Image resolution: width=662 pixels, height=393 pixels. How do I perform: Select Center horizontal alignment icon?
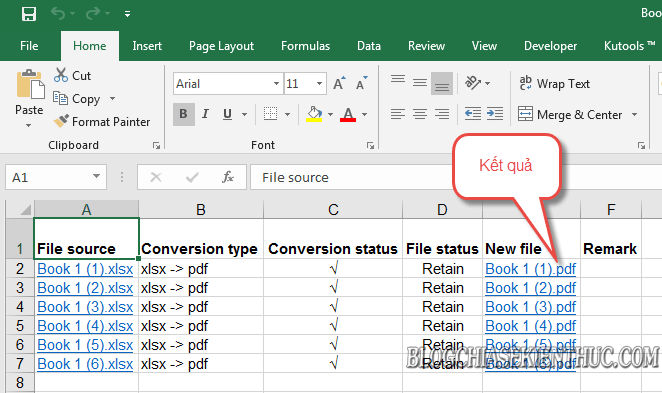click(420, 114)
